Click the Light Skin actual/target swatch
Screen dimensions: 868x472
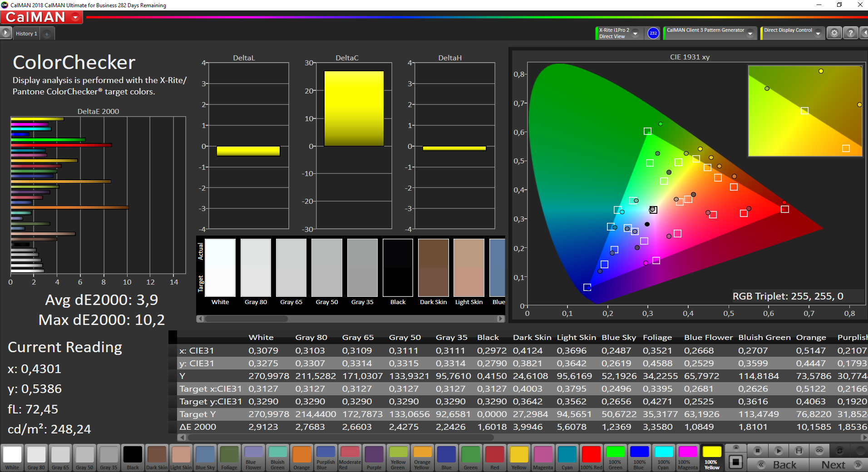[x=469, y=267]
